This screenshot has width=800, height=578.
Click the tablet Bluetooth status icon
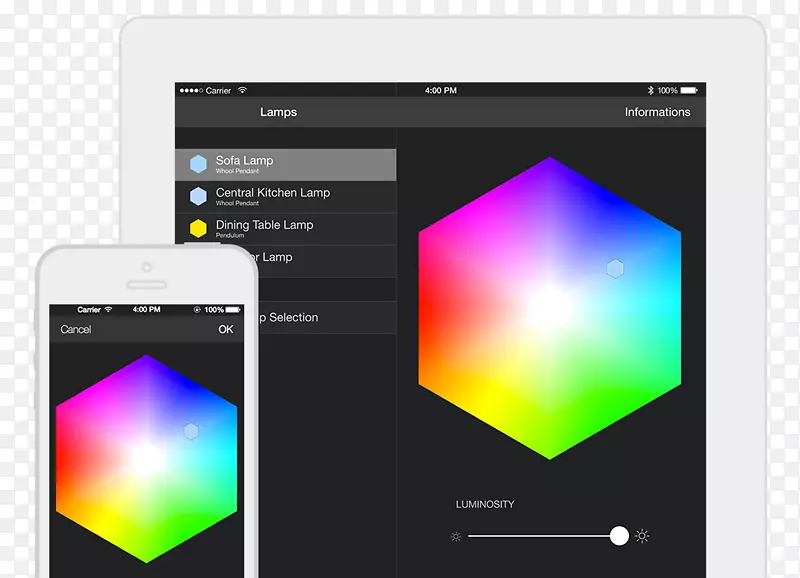pos(650,90)
